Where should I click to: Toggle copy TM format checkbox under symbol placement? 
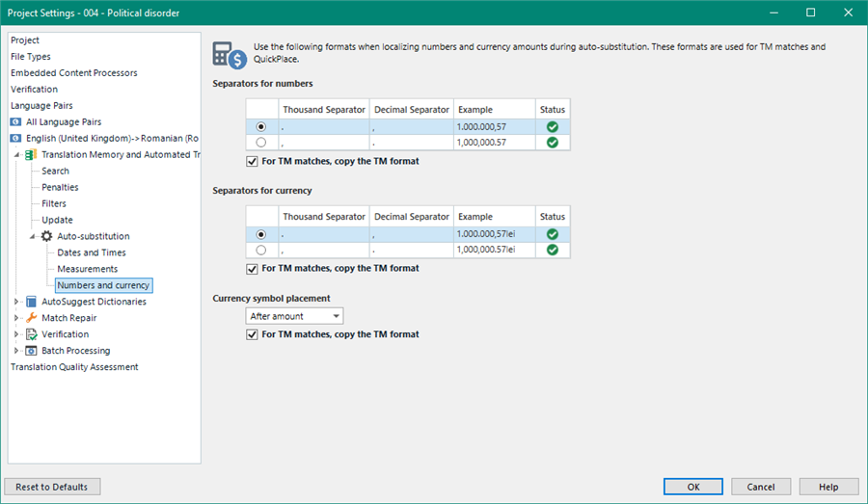[x=252, y=334]
